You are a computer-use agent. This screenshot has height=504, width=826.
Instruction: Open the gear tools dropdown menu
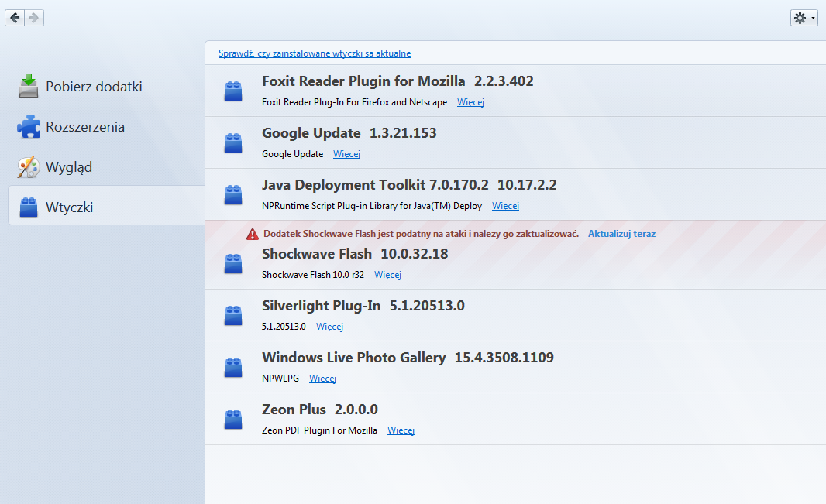(x=804, y=18)
